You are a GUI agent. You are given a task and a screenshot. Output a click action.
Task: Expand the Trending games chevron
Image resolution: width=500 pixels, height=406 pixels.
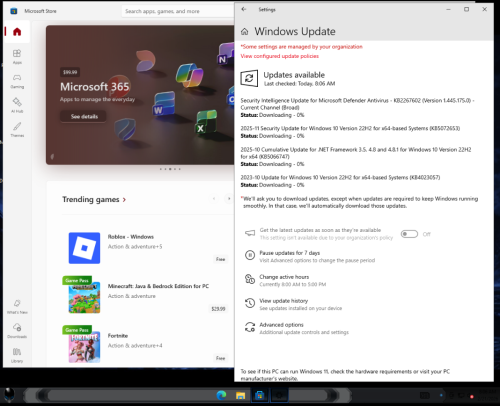click(124, 200)
